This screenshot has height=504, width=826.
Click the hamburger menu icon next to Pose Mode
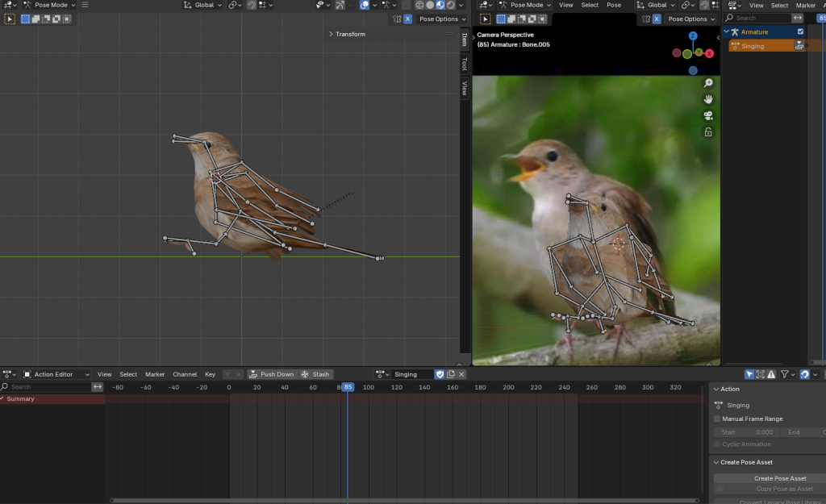click(x=85, y=5)
